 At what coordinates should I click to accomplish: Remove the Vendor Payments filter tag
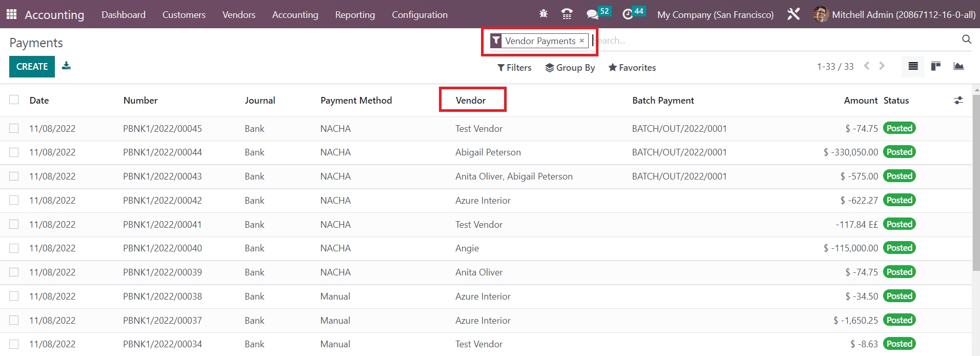click(x=582, y=41)
